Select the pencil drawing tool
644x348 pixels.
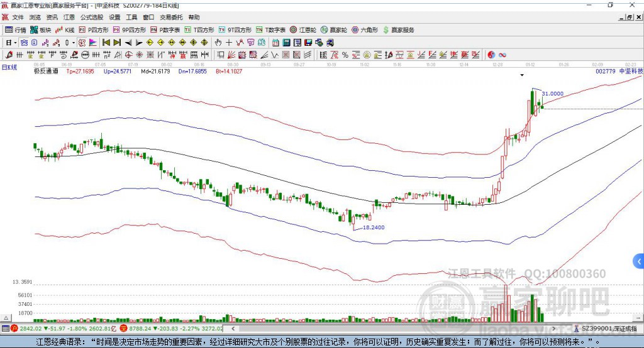point(9,55)
